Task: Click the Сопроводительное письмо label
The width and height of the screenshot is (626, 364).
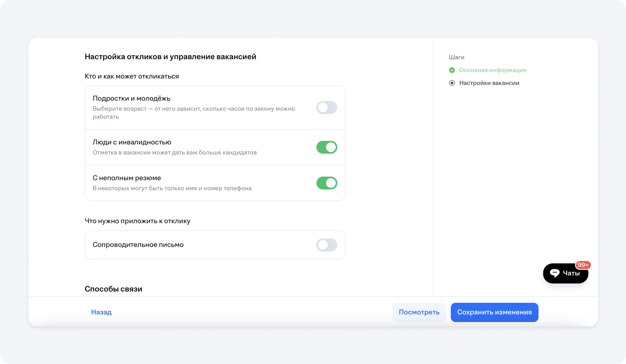Action: point(138,245)
